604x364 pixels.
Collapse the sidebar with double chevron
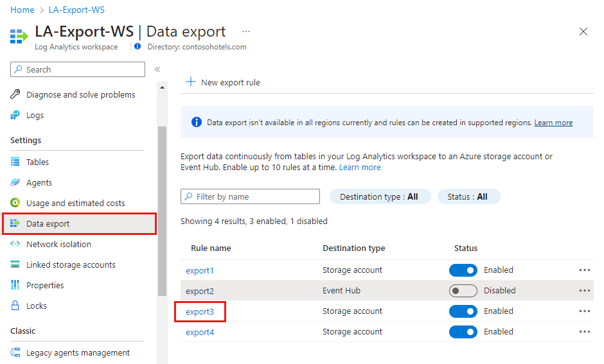157,69
